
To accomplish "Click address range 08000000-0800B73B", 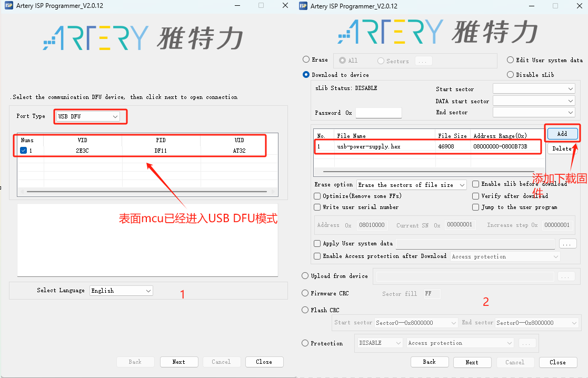I will (500, 146).
